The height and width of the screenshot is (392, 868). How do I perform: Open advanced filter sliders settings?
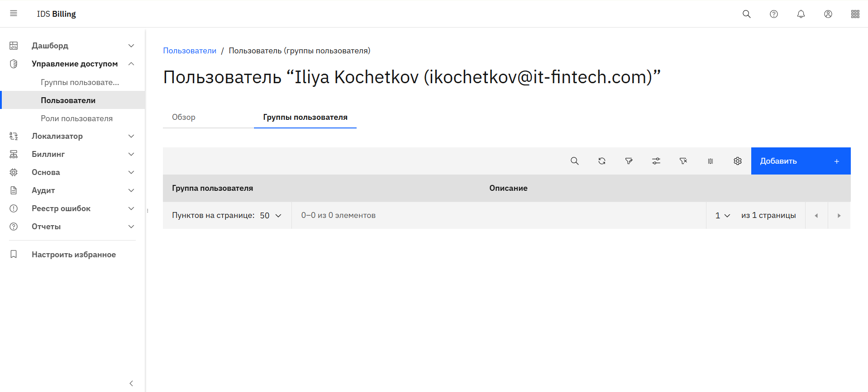(x=656, y=161)
